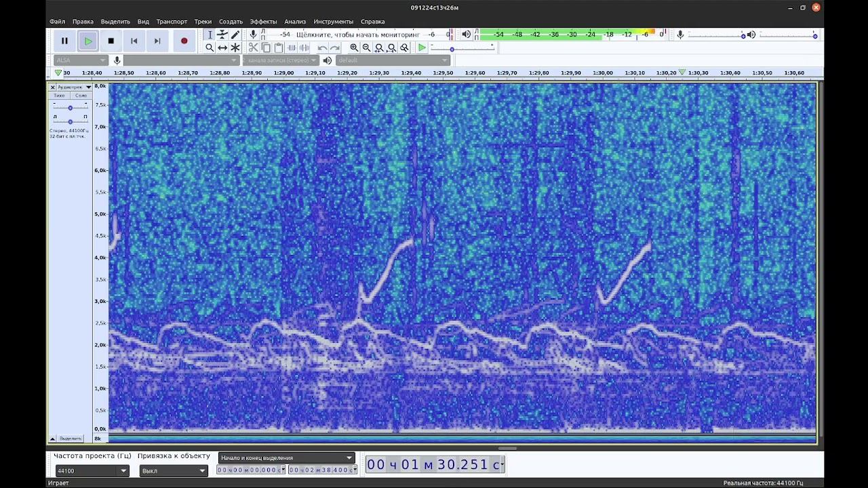Mute the track with the Тихо button

point(60,96)
